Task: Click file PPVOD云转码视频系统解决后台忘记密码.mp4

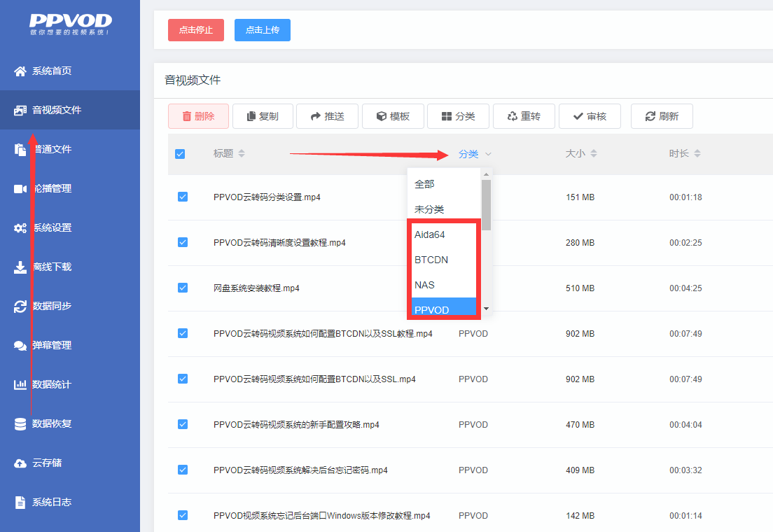Action: click(300, 470)
